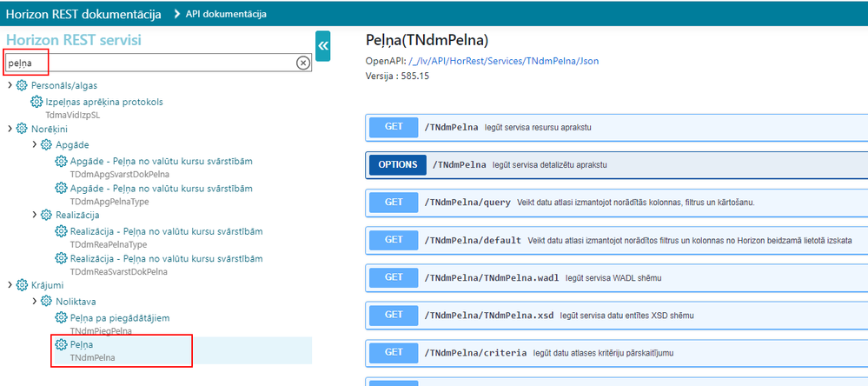
Task: Open API dokumentācija breadcrumb item
Action: (226, 14)
